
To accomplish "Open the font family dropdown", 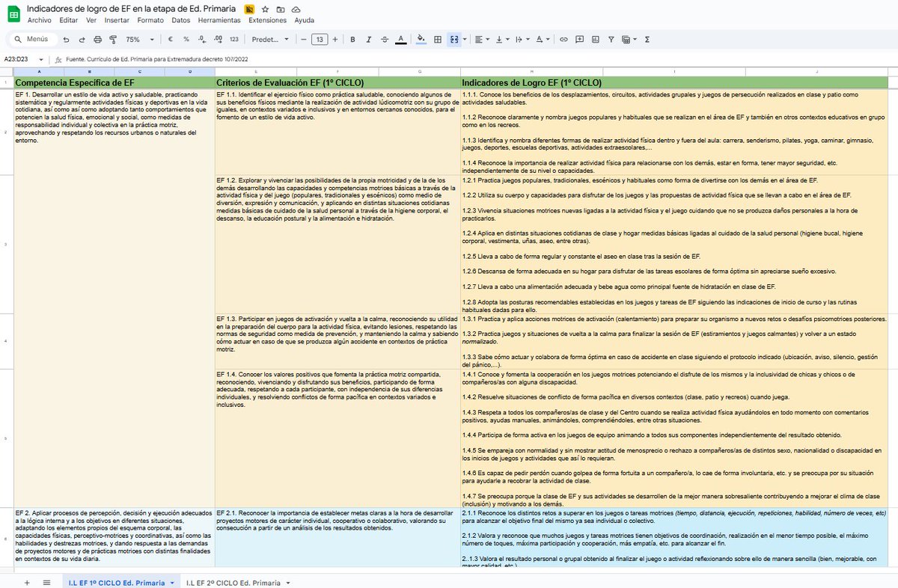I will tap(270, 39).
